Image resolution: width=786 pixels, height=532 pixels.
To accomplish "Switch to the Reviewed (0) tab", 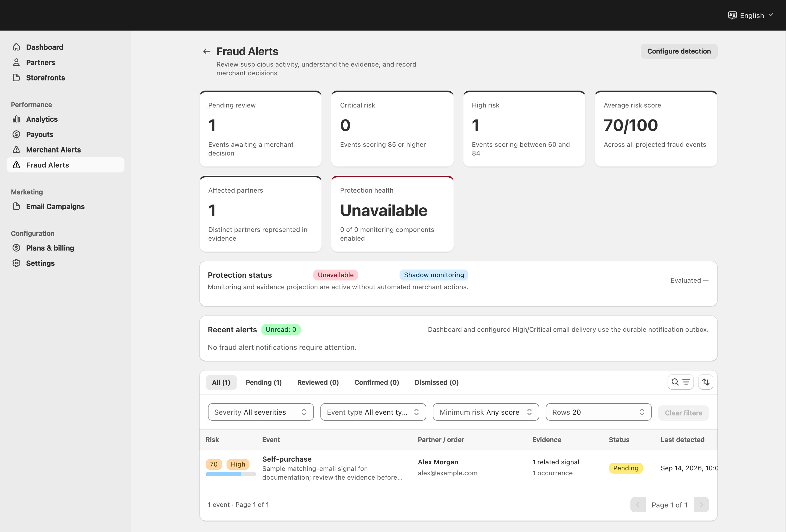I will pyautogui.click(x=318, y=382).
